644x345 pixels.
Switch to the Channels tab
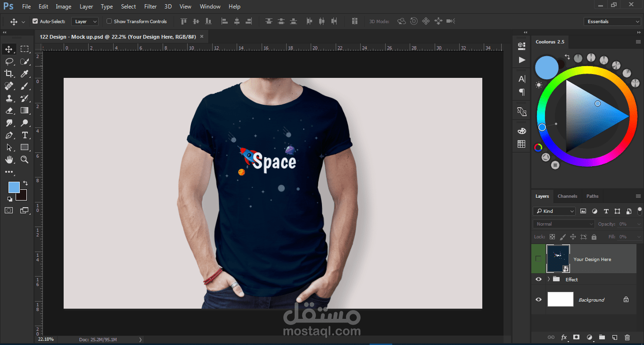[x=567, y=196]
